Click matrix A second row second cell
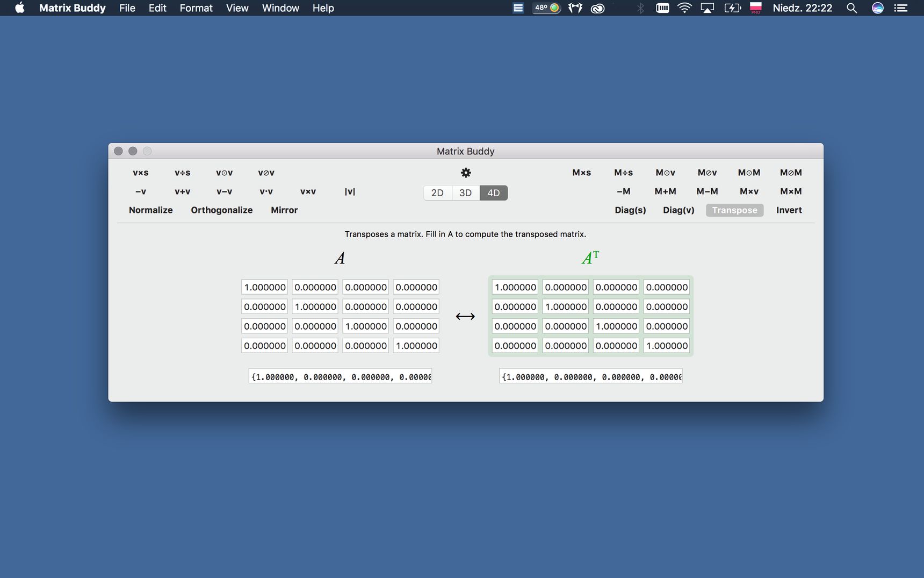Image resolution: width=924 pixels, height=578 pixels. (315, 306)
